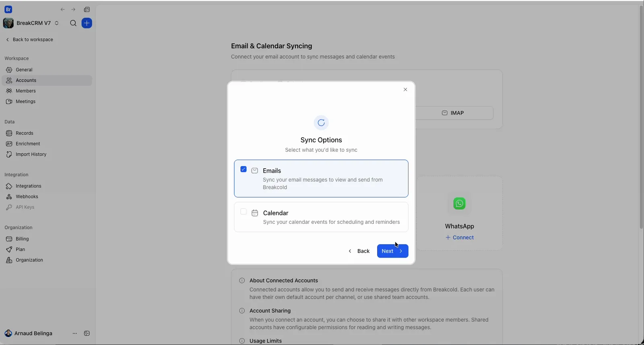The width and height of the screenshot is (644, 345).
Task: Open the Plan page
Action: point(47,249)
